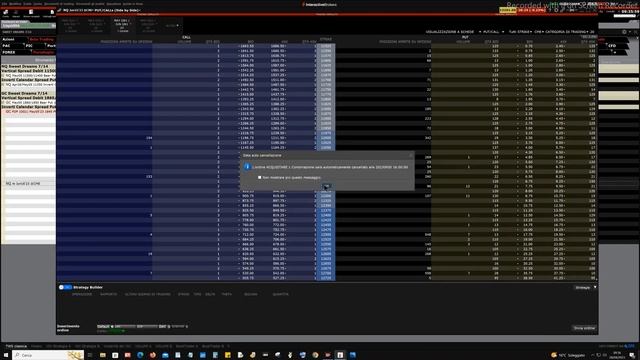Select 'GC Sweet Dreams 7/14' in left panel
The width and height of the screenshot is (640, 360).
coord(25,93)
